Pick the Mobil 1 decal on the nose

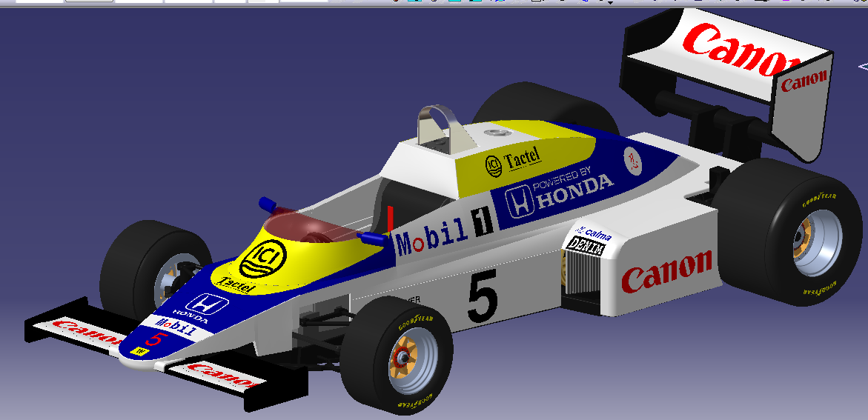[174, 327]
